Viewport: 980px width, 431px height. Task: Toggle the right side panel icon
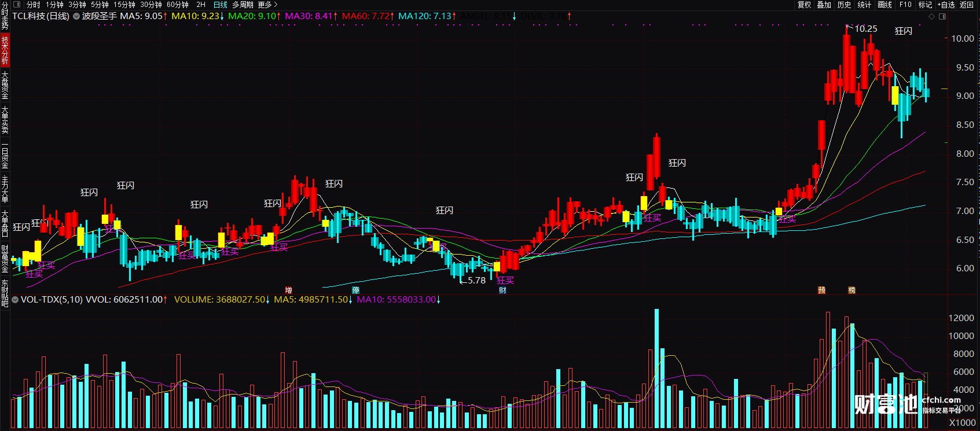(942, 16)
